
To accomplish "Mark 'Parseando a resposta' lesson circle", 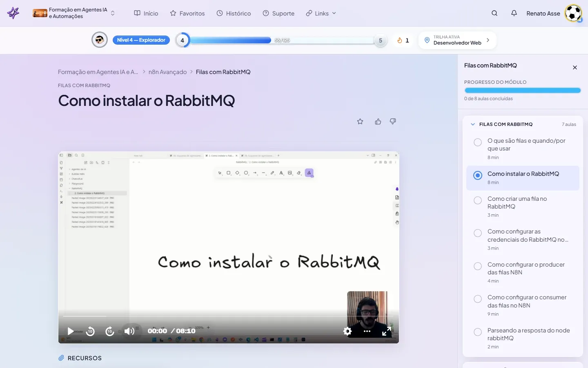I will tap(477, 332).
